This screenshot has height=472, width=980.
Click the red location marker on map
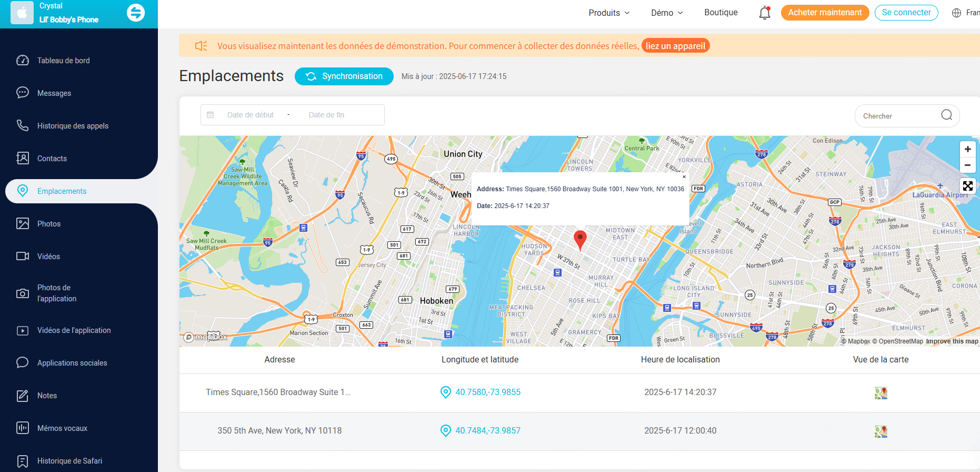coord(580,240)
